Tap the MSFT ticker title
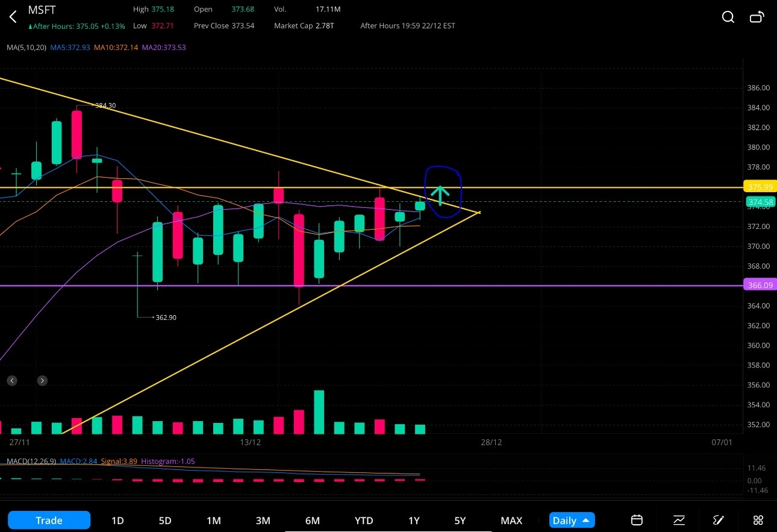This screenshot has height=532, width=777. click(x=42, y=10)
